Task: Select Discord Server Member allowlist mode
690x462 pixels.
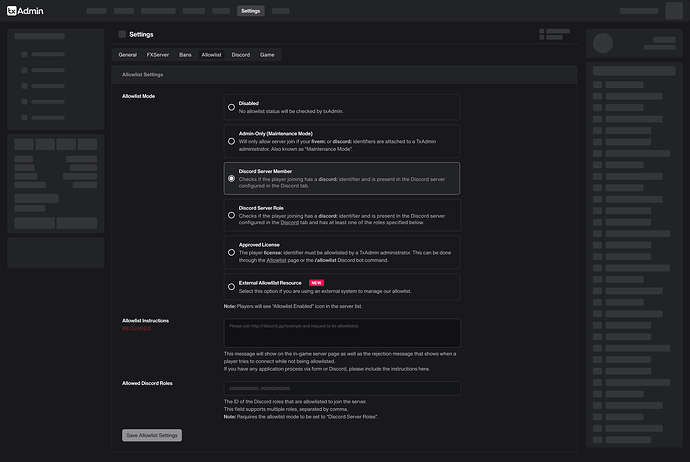Action: (341, 179)
